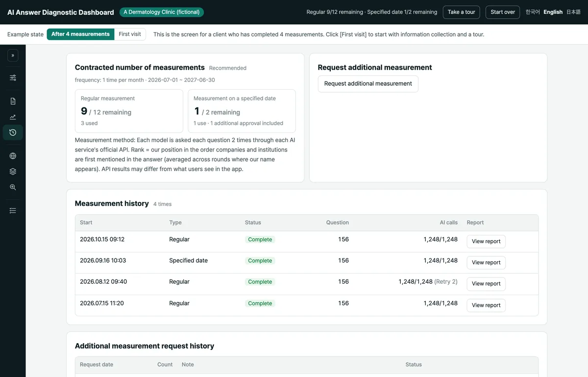Viewport: 588px width, 377px height.
Task: Click the 'Recommended' label next to contracted measurements
Action: (228, 68)
